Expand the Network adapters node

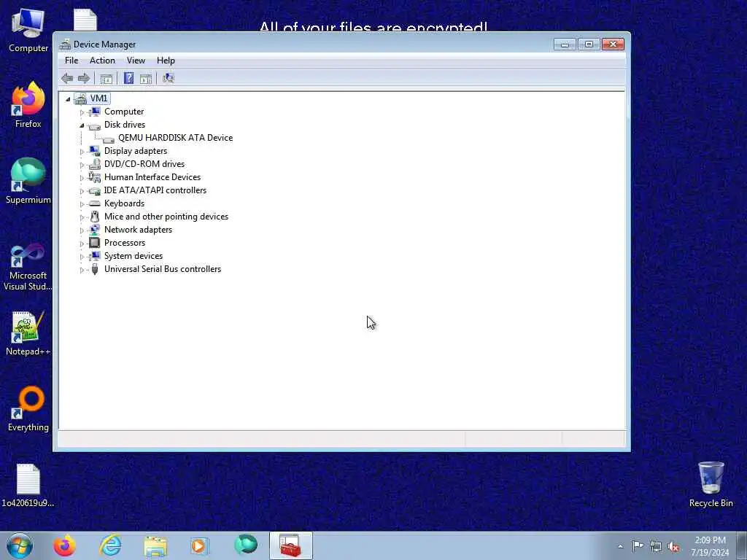tap(82, 230)
